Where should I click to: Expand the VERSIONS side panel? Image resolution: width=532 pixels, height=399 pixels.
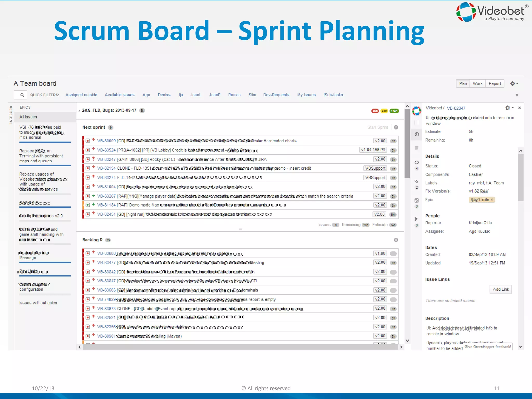coord(11,115)
